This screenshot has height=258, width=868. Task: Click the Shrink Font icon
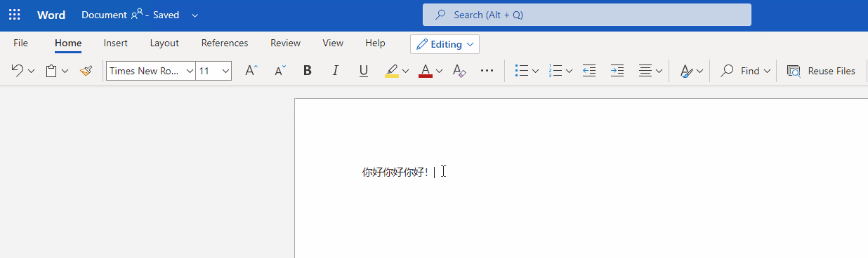[x=280, y=71]
